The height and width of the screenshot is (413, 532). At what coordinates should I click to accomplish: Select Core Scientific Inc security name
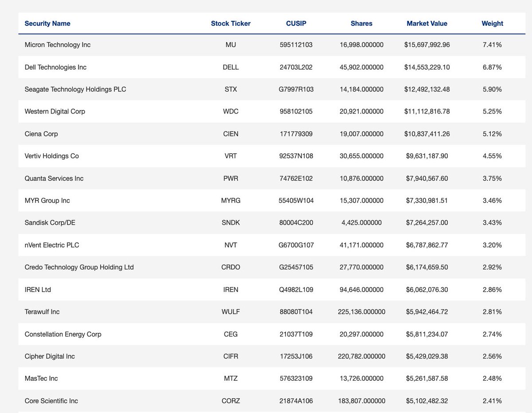(x=51, y=401)
